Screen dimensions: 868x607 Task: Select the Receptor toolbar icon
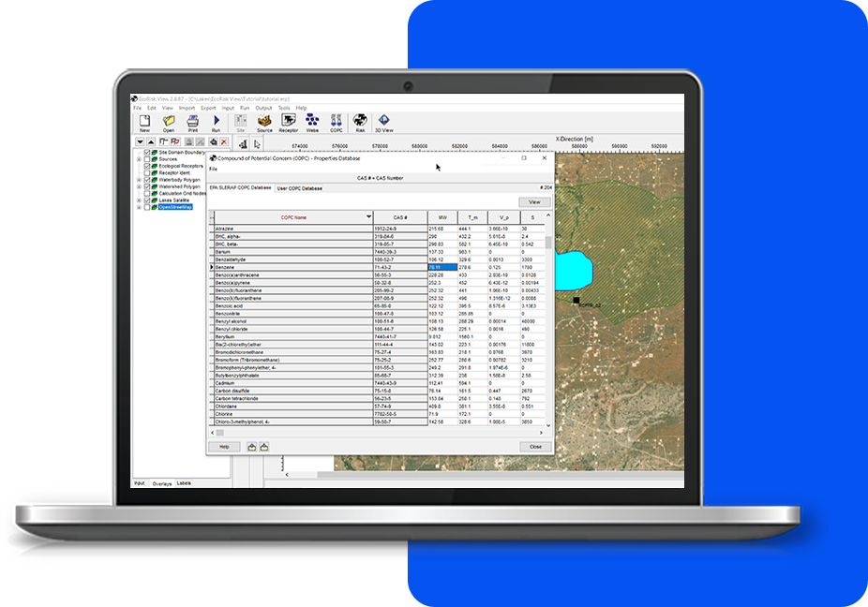pos(289,122)
